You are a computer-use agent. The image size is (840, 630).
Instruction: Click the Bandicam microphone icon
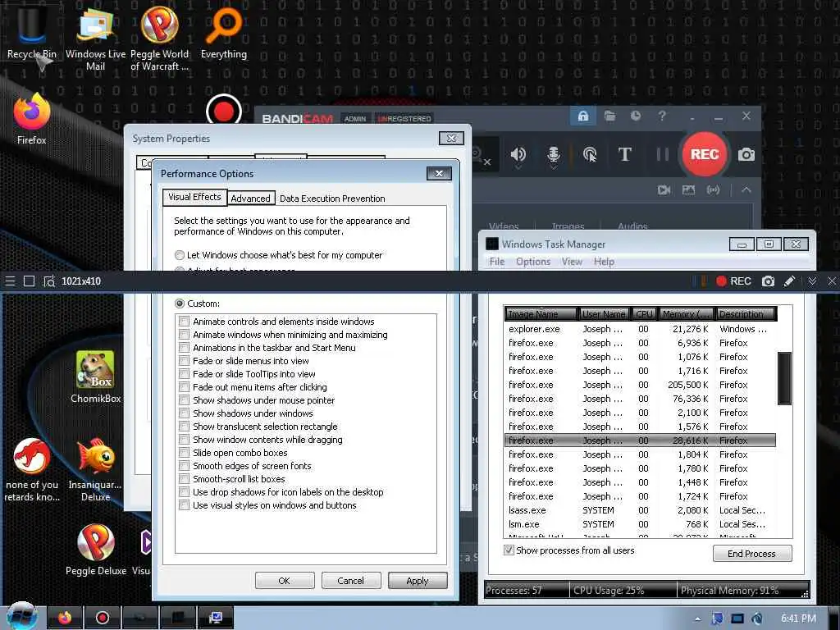point(554,154)
